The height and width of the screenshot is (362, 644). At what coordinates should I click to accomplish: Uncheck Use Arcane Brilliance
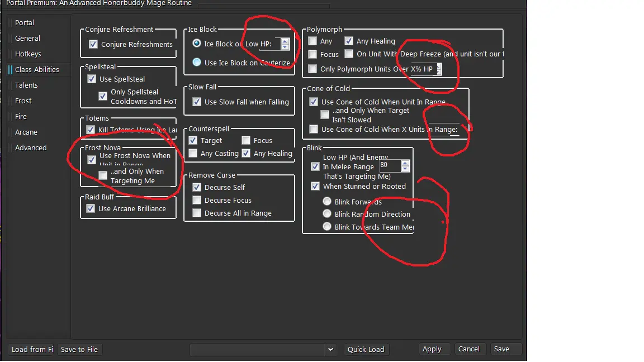pos(91,208)
